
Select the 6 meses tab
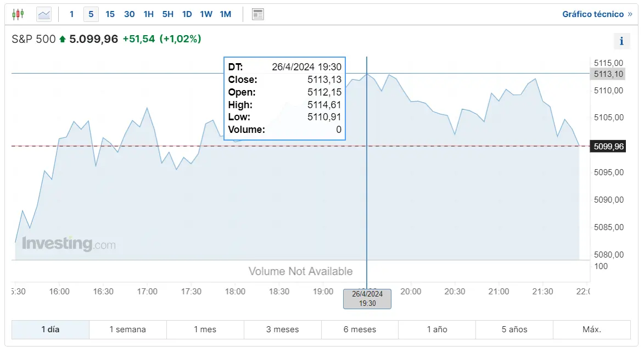(x=360, y=329)
